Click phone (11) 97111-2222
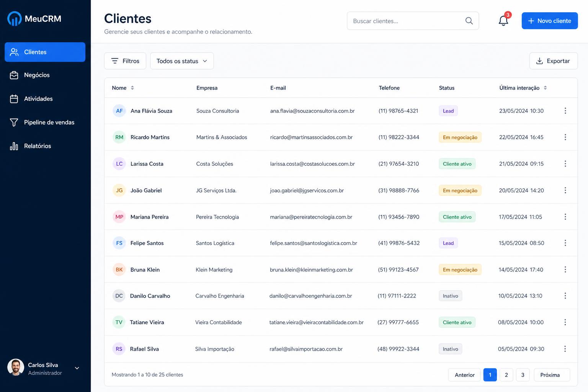Image resolution: width=588 pixels, height=392 pixels. coord(397,296)
